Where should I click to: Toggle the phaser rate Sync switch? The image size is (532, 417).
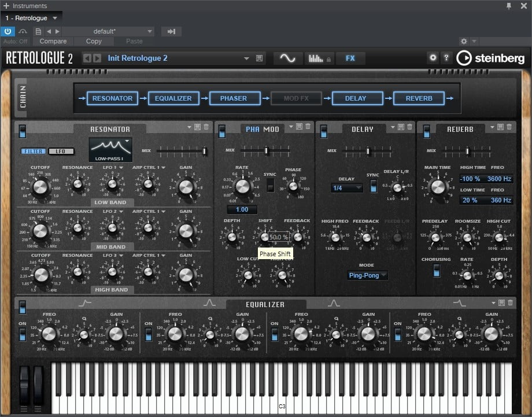coord(270,185)
